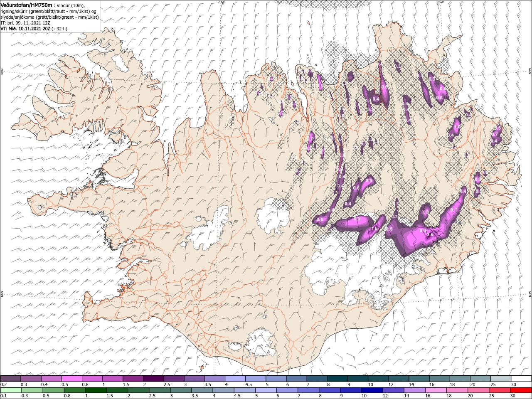The height and width of the screenshot is (399, 532).
Task: Select the pale green bottom-row swatch at 0.1
Action: [x=11, y=390]
